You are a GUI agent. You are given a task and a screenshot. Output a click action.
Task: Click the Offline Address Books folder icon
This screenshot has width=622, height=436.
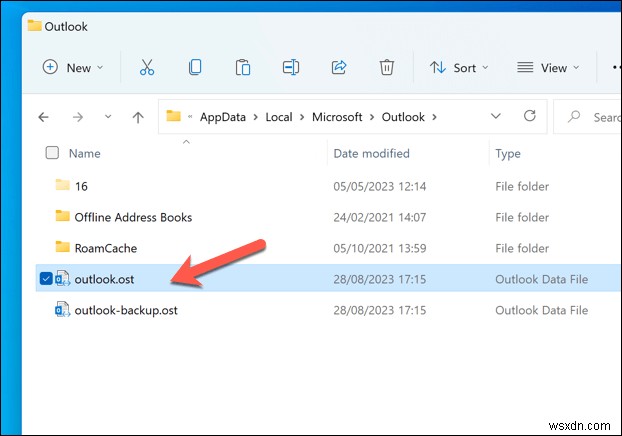(x=62, y=215)
